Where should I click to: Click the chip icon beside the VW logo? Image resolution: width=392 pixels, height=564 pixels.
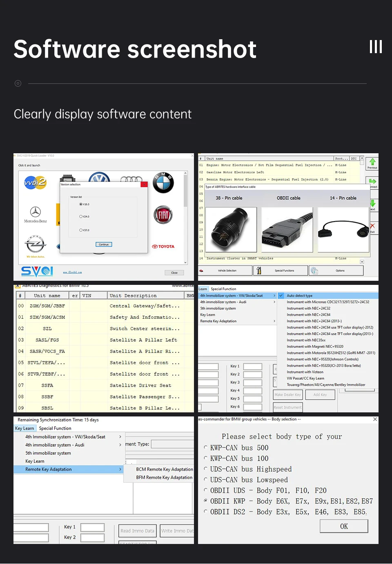coord(68,178)
